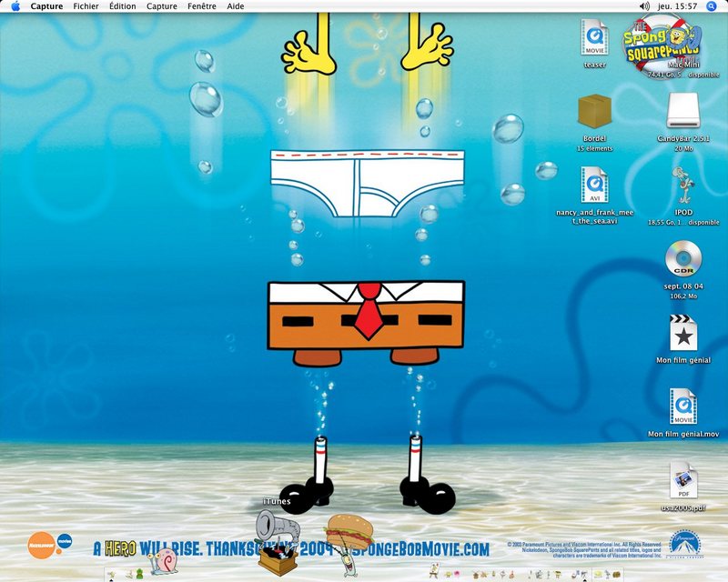Select the teaser movie file icon
The height and width of the screenshot is (582, 728).
pos(595,38)
